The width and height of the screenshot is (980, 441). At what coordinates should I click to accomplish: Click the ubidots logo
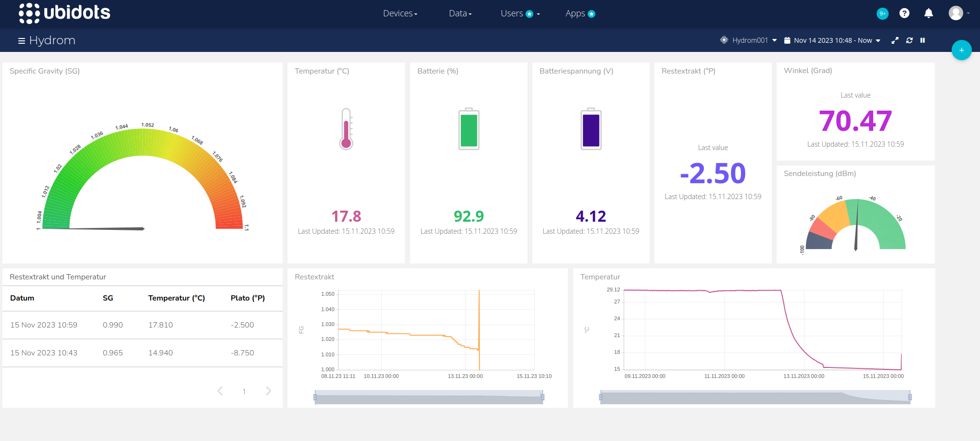tap(64, 13)
